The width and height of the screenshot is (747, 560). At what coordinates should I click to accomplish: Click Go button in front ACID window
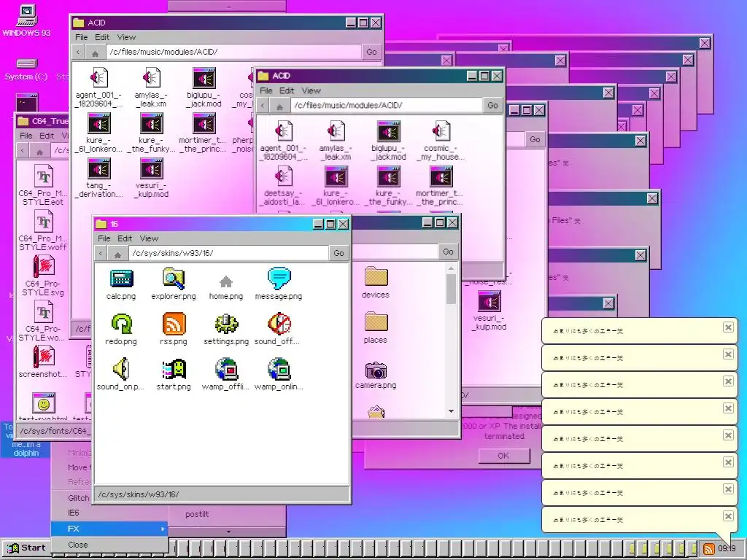coord(492,105)
